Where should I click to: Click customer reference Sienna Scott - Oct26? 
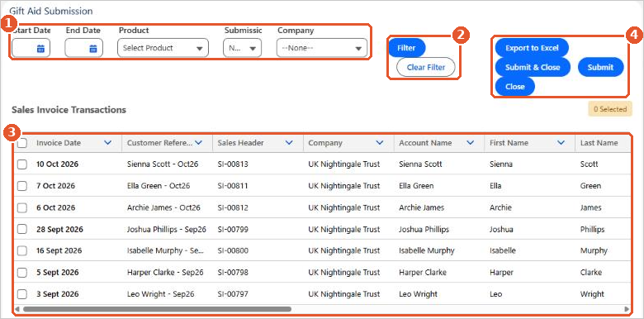[163, 164]
